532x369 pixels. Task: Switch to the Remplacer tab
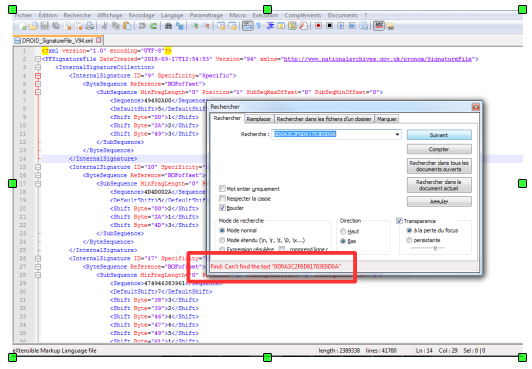point(259,119)
